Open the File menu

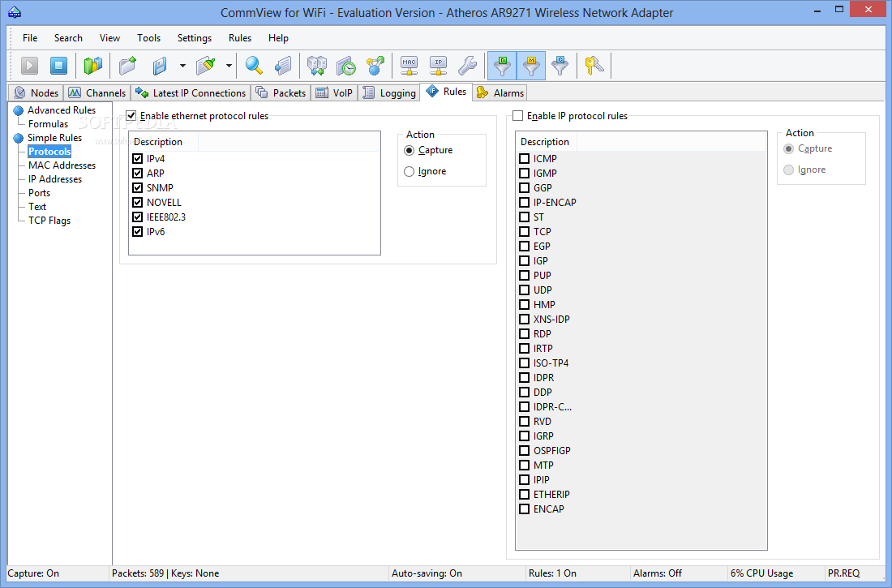(x=30, y=38)
